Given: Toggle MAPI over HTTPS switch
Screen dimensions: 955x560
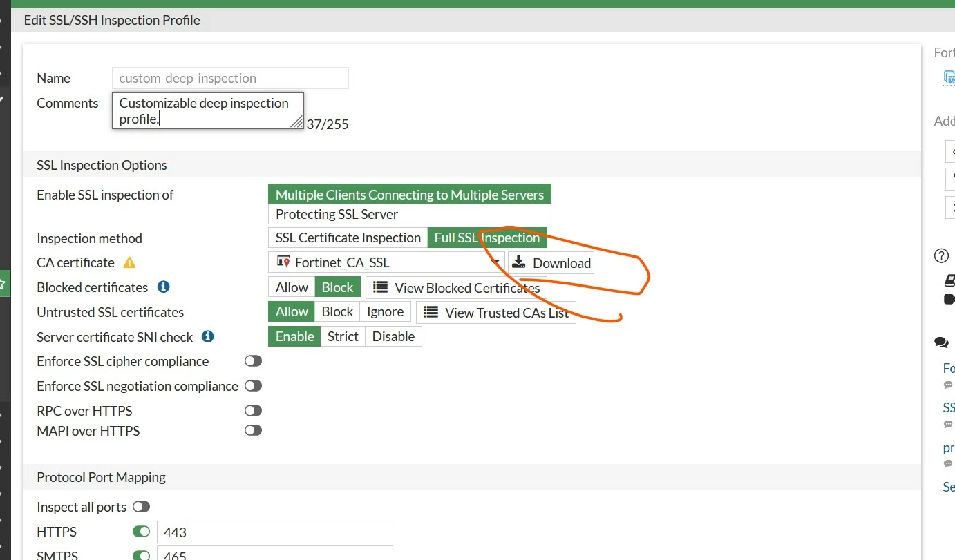Looking at the screenshot, I should tap(253, 430).
